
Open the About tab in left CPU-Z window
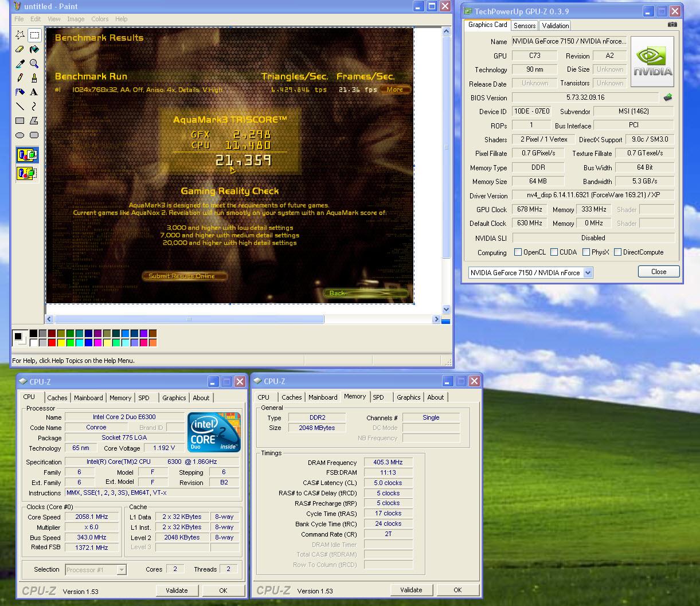(x=201, y=398)
